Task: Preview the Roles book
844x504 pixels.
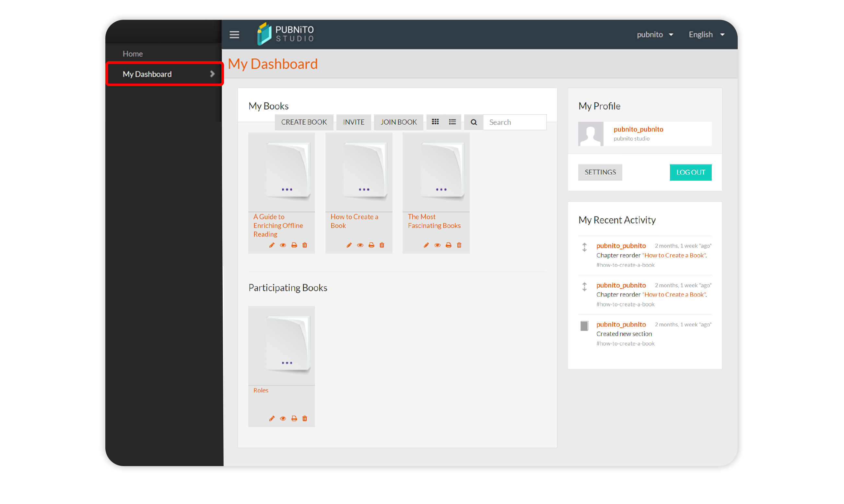Action: pyautogui.click(x=283, y=418)
